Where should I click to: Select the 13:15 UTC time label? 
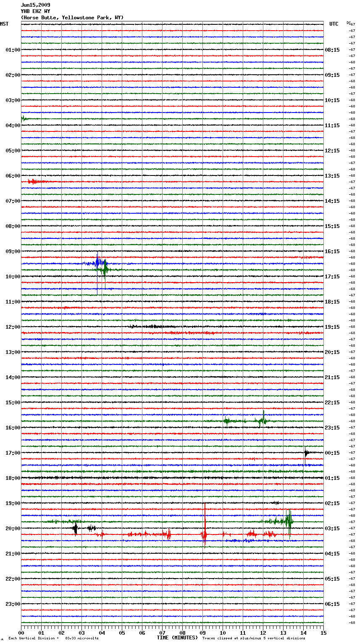click(x=332, y=176)
